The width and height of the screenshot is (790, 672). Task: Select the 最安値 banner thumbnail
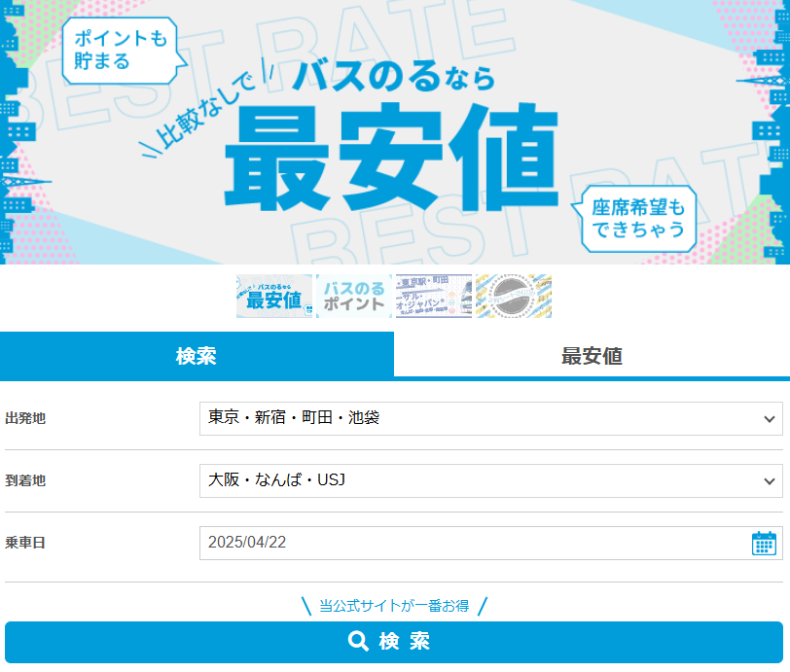[274, 297]
